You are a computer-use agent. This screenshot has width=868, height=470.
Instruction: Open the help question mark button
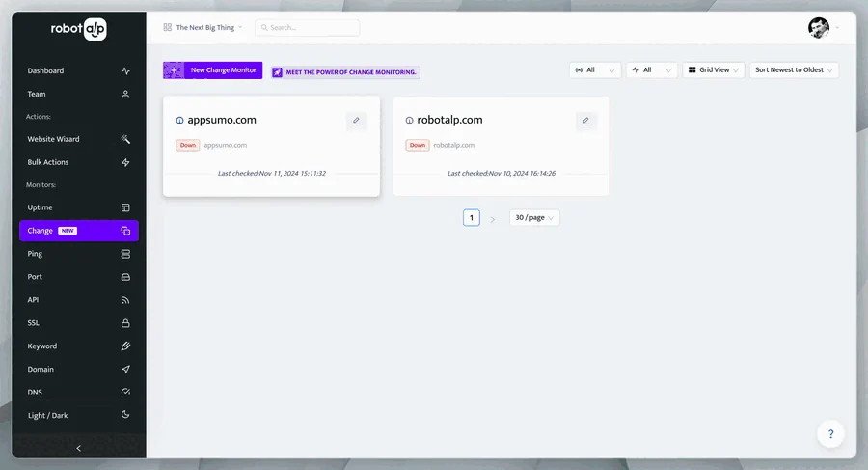tap(830, 434)
